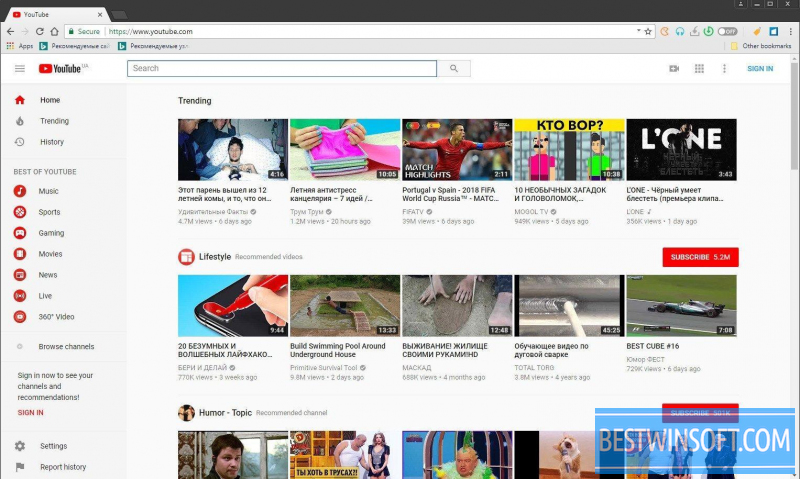Screen dimensions: 800x479
Task: Open the three-dot YouTube settings menu
Action: [724, 69]
